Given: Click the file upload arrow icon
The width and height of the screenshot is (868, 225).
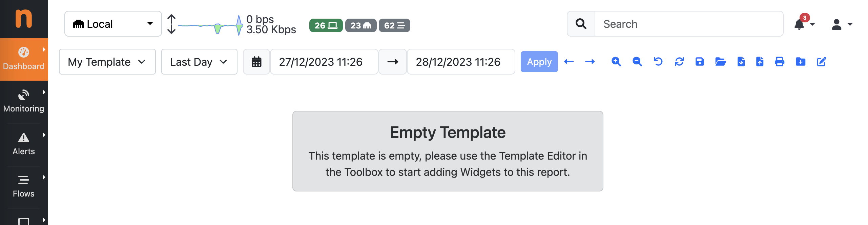Looking at the screenshot, I should (760, 62).
